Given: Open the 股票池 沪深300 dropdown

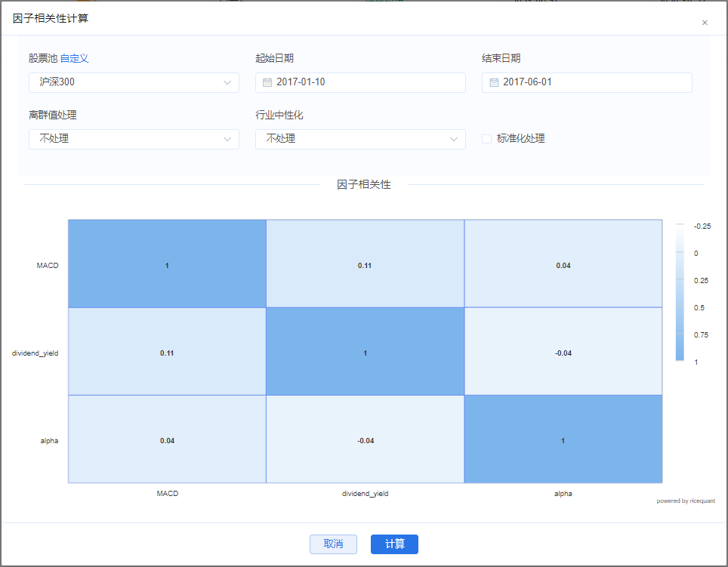Looking at the screenshot, I should tap(134, 82).
